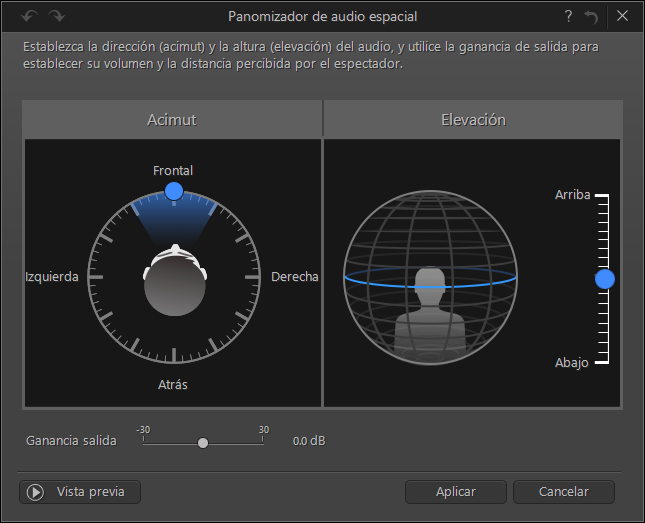
Task: Click the reset arrow icon beside help
Action: click(x=591, y=17)
